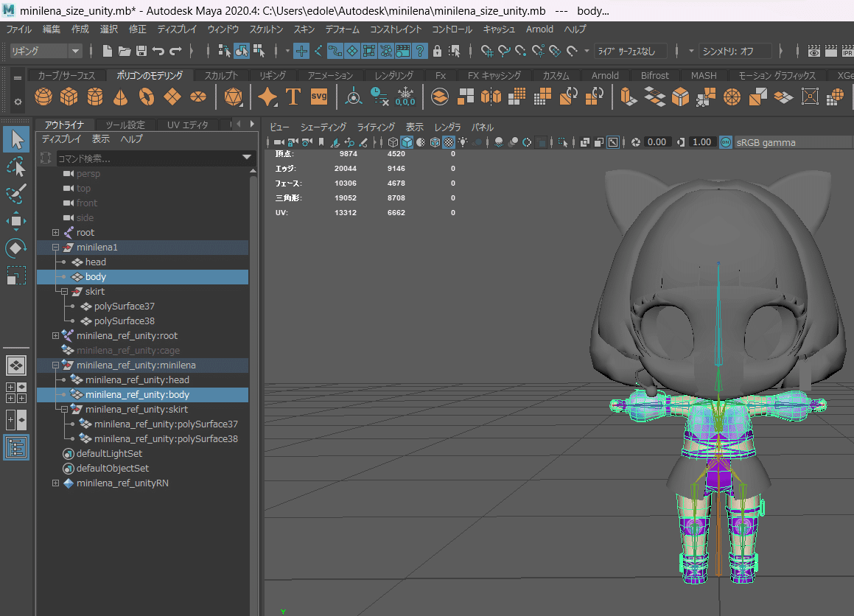Expand the root joint node
The width and height of the screenshot is (854, 616).
55,233
